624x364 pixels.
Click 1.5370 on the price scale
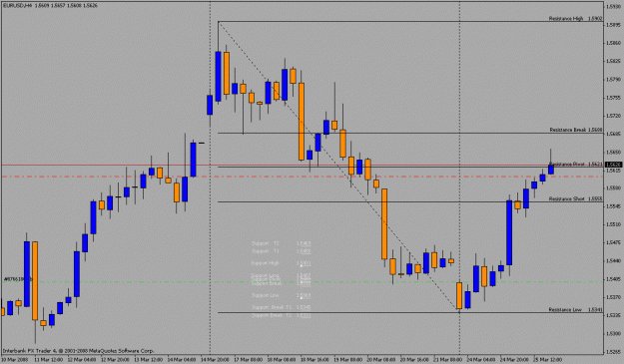614,297
